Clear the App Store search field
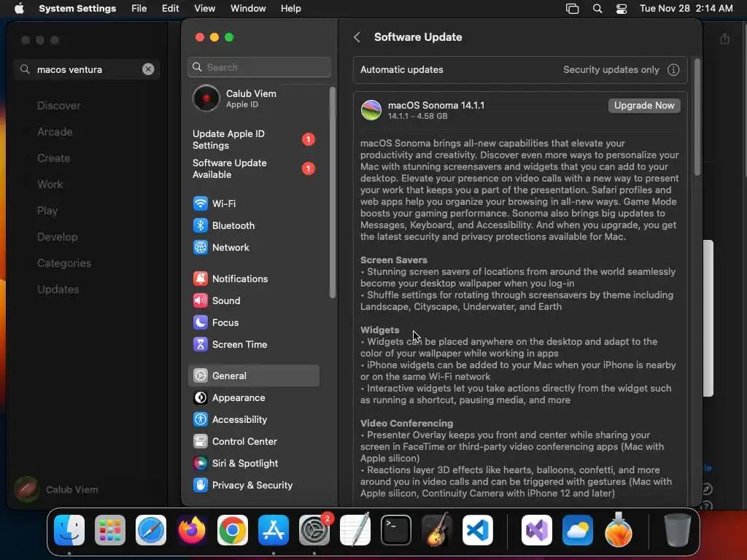 coord(148,69)
